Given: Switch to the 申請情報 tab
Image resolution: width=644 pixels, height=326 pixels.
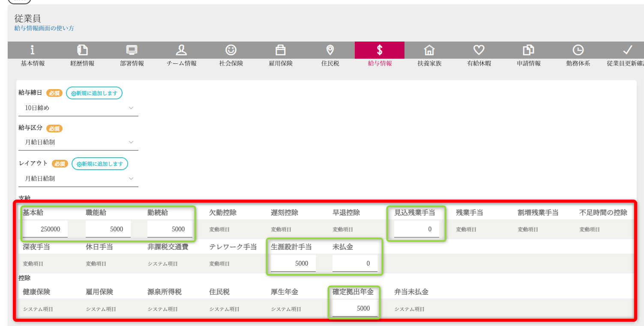Looking at the screenshot, I should [x=528, y=54].
